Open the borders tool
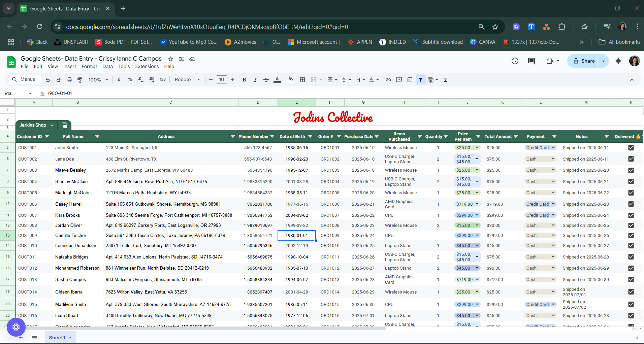 coord(302,80)
